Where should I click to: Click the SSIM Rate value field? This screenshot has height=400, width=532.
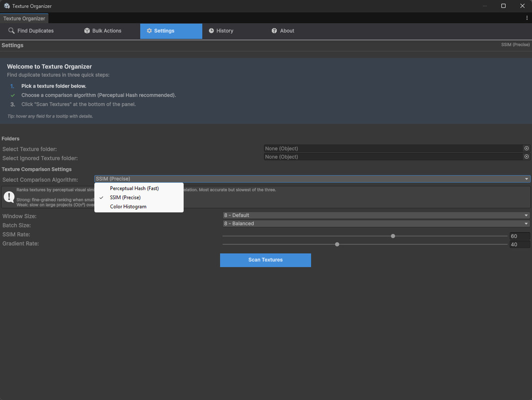pyautogui.click(x=520, y=236)
